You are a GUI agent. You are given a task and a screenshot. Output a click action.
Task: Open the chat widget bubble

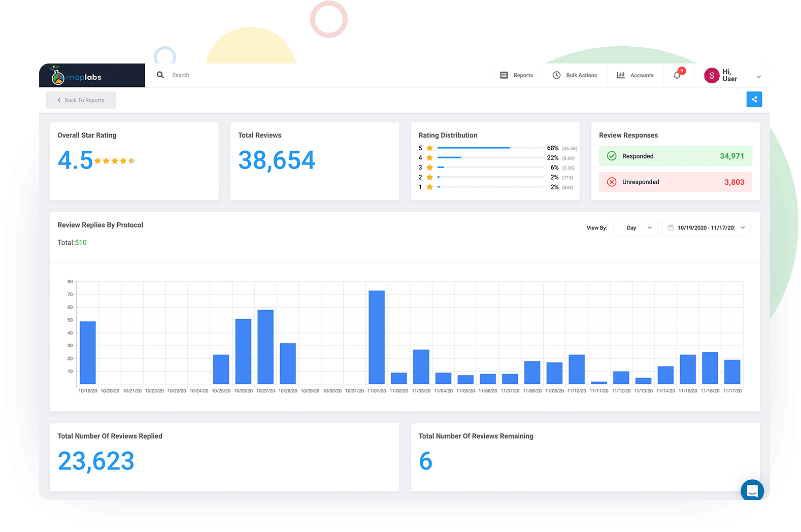pyautogui.click(x=752, y=490)
